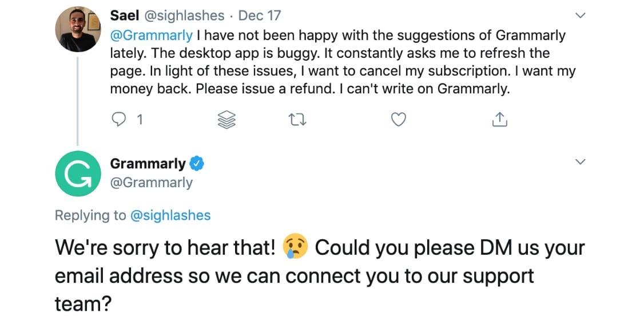Click @sighlashes in the Replying to line
This screenshot has height=324, width=644.
pos(170,215)
